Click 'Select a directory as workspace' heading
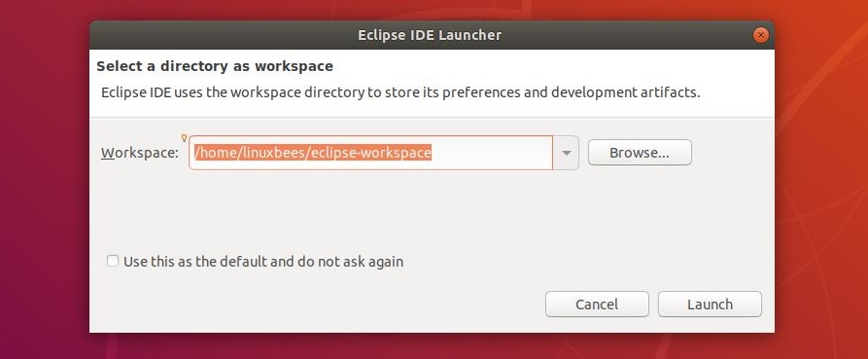 point(215,66)
